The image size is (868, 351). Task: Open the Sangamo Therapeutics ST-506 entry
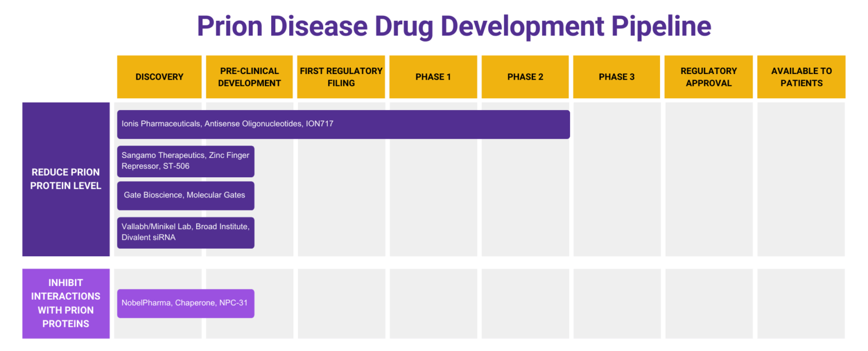185,161
